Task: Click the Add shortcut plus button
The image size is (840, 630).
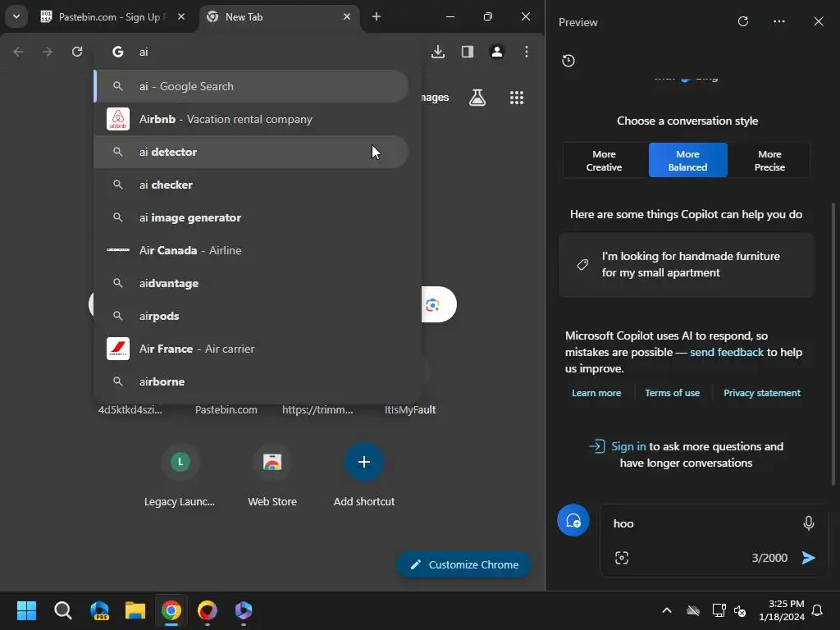Action: [x=363, y=462]
